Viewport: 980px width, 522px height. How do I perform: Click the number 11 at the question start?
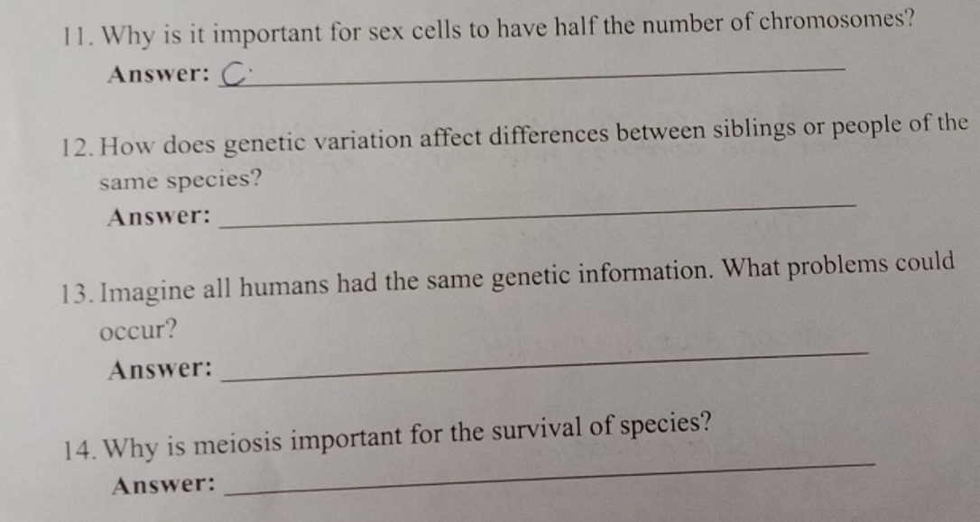coord(79,35)
